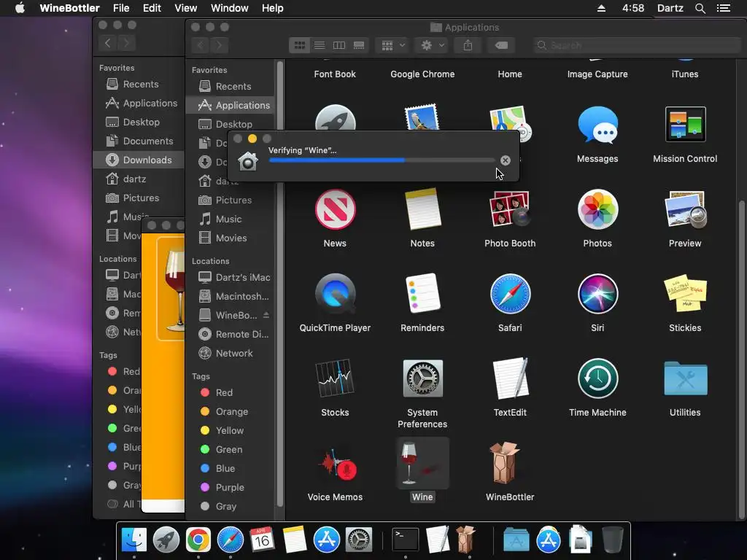Select Recents in back Finder window

pos(139,85)
